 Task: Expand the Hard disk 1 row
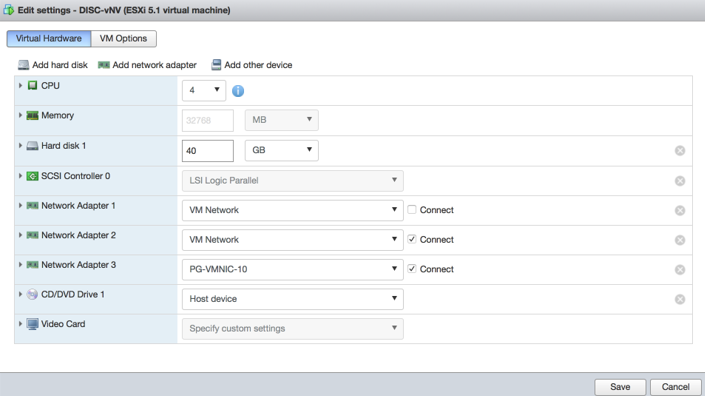click(20, 146)
